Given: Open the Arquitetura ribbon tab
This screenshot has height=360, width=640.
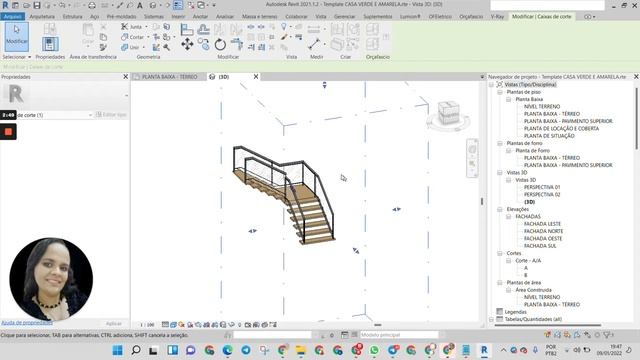Looking at the screenshot, I should tap(42, 16).
